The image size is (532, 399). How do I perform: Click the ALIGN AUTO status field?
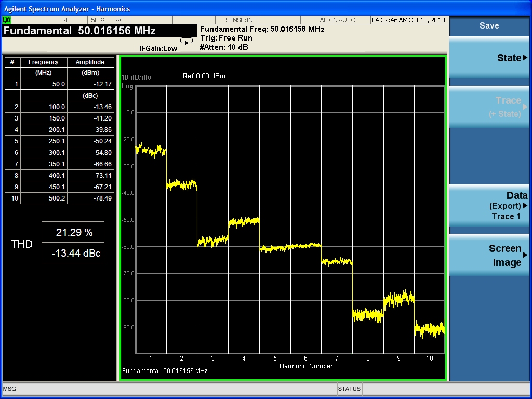coord(337,20)
